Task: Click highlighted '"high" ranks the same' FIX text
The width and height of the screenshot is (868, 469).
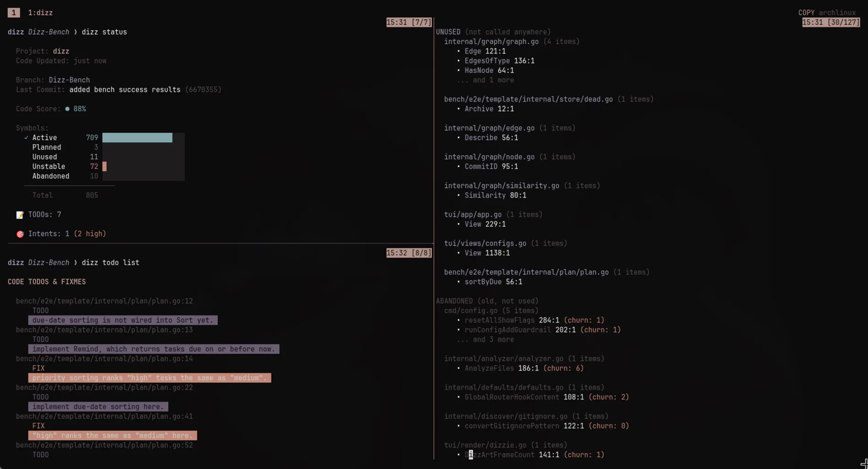Action: coord(113,436)
